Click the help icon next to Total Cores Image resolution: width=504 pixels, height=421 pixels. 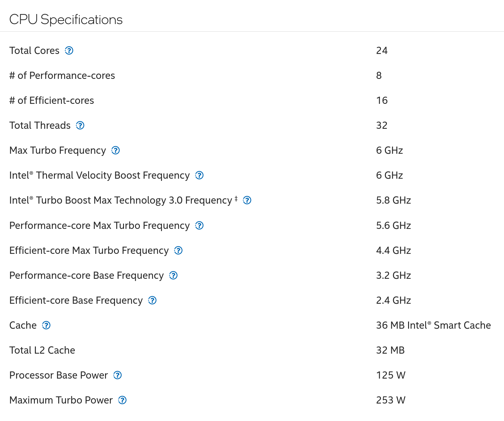69,51
